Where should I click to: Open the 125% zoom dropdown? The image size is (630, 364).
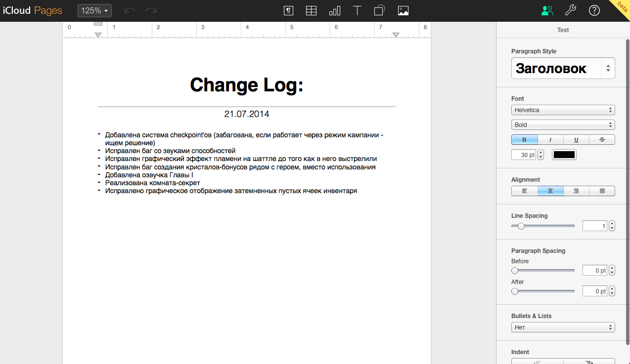click(94, 10)
